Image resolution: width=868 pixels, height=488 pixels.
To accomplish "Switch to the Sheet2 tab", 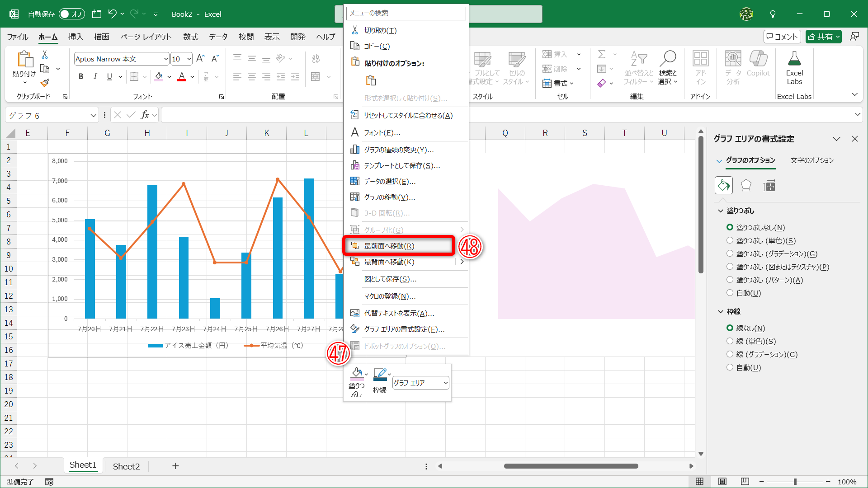I will click(126, 466).
